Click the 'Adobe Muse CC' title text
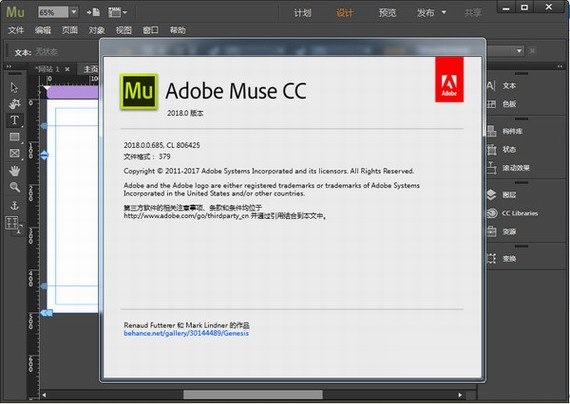The height and width of the screenshot is (404, 570). pyautogui.click(x=236, y=91)
